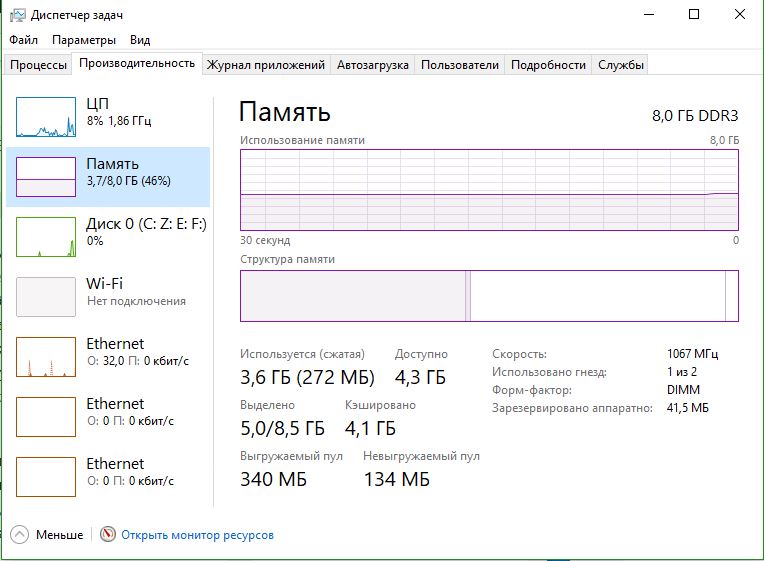
Task: Click the 1067 МГц speed value
Action: click(x=692, y=353)
